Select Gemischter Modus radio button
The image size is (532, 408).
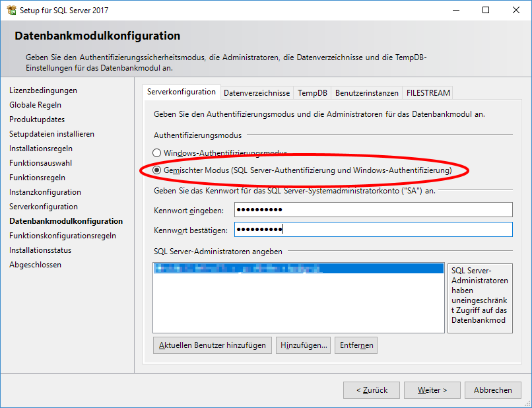pos(156,170)
